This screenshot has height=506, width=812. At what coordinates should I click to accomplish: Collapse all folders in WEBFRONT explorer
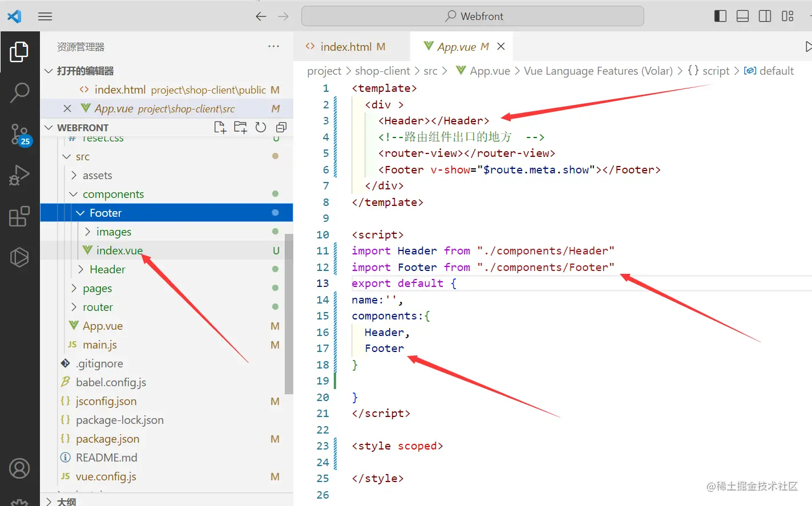(281, 127)
